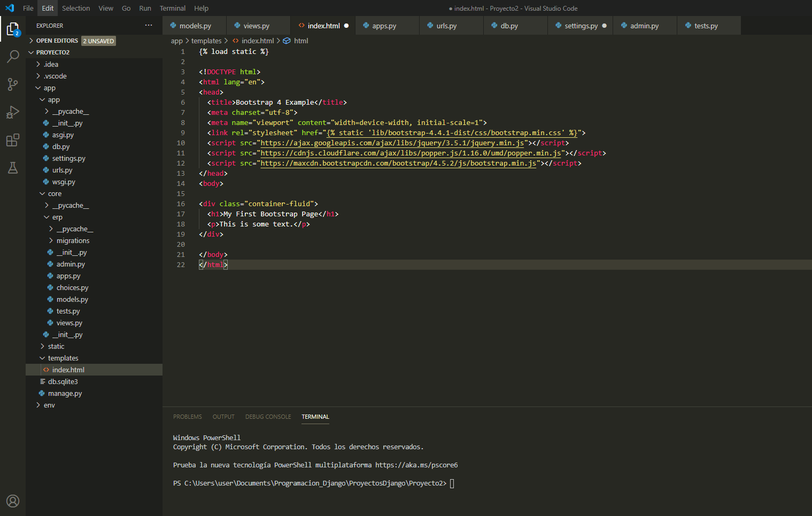Open Terminal menu
The width and height of the screenshot is (812, 516).
click(173, 8)
